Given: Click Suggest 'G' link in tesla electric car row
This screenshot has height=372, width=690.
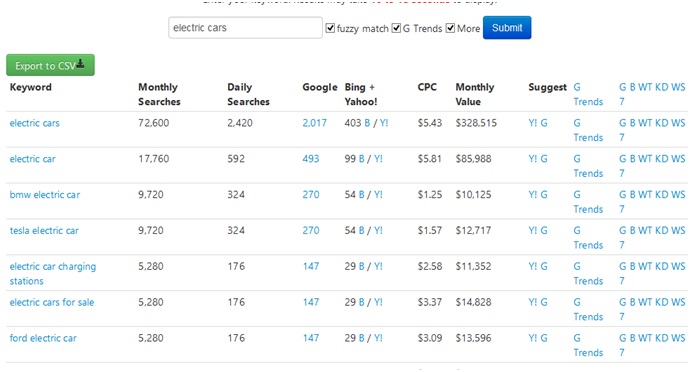Looking at the screenshot, I should coord(544,230).
